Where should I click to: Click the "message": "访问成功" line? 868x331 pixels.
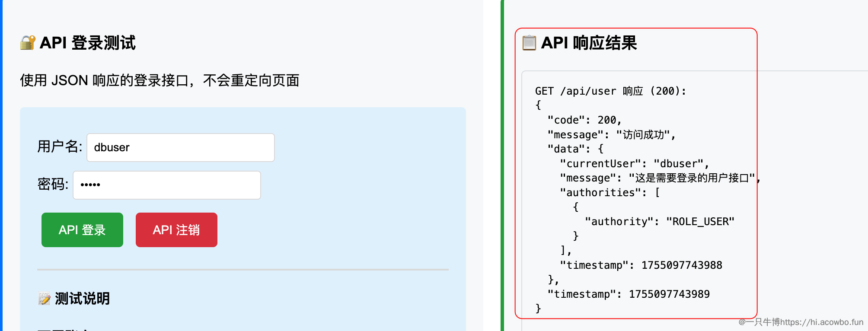click(x=612, y=135)
